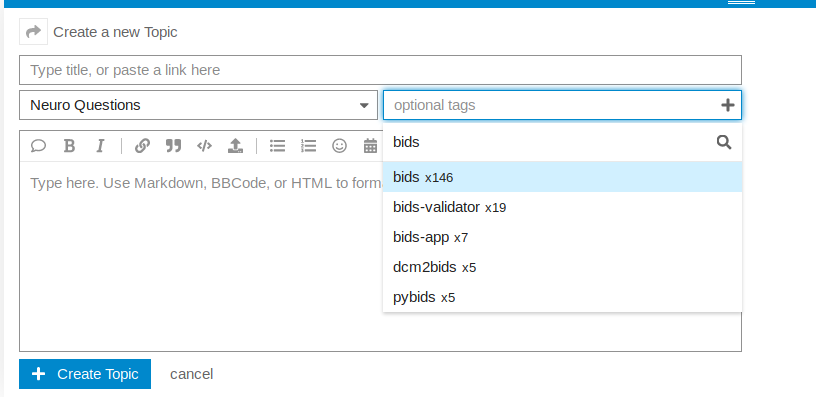Click the reply arrow icon beside Create a new Topic
This screenshot has width=816, height=398.
click(x=33, y=32)
